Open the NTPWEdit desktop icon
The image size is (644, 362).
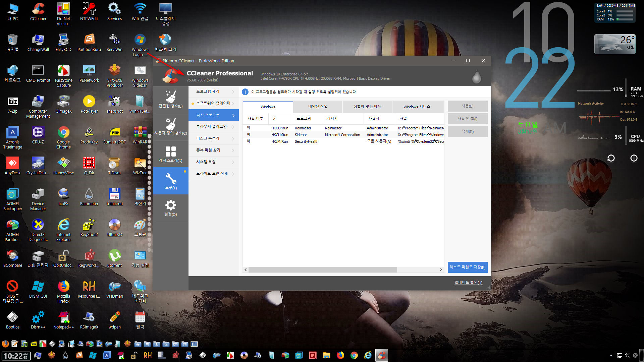(x=89, y=12)
